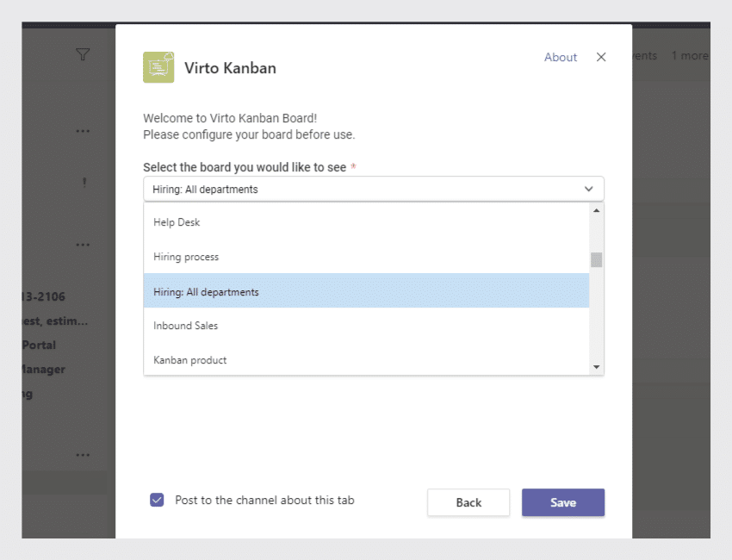
Task: Open the bottommost three-dots menu in the background sidebar
Action: click(x=83, y=455)
